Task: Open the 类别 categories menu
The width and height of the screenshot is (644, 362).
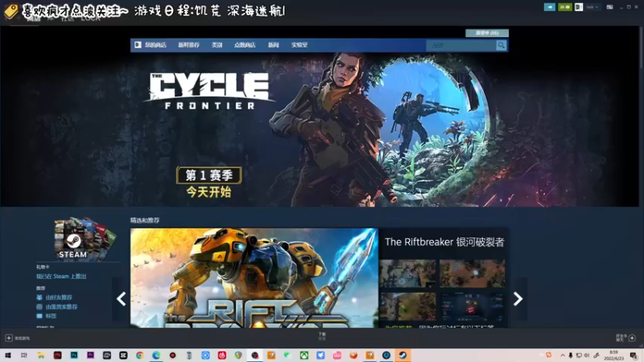Action: (217, 45)
